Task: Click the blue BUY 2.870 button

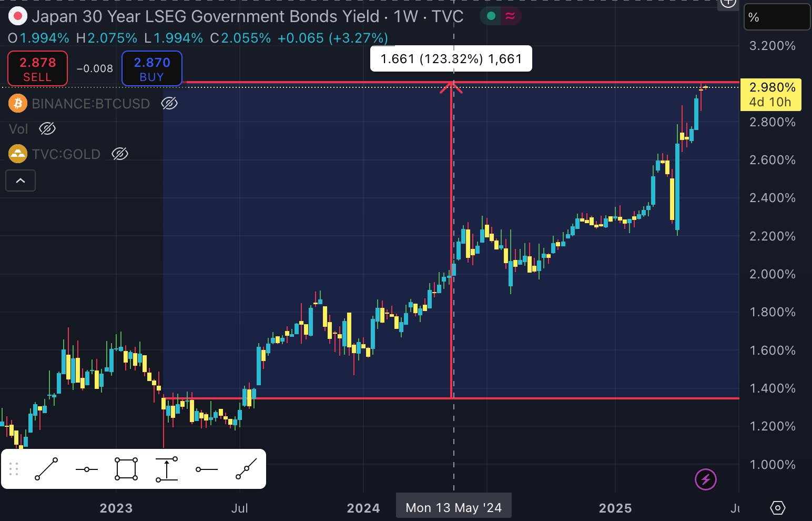Action: [151, 68]
